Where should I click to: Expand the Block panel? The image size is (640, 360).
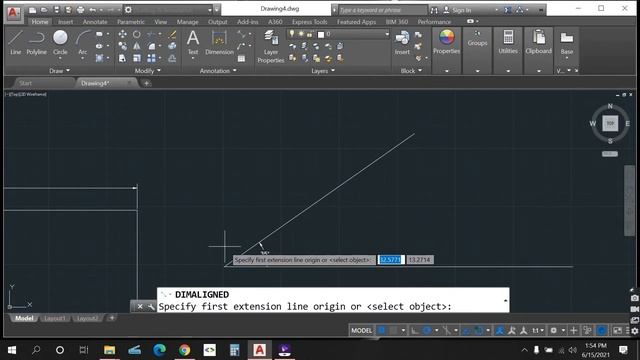411,71
